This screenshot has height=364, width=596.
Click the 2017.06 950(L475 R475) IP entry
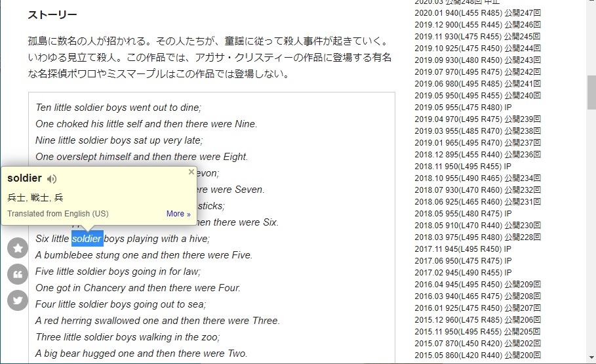(x=463, y=260)
